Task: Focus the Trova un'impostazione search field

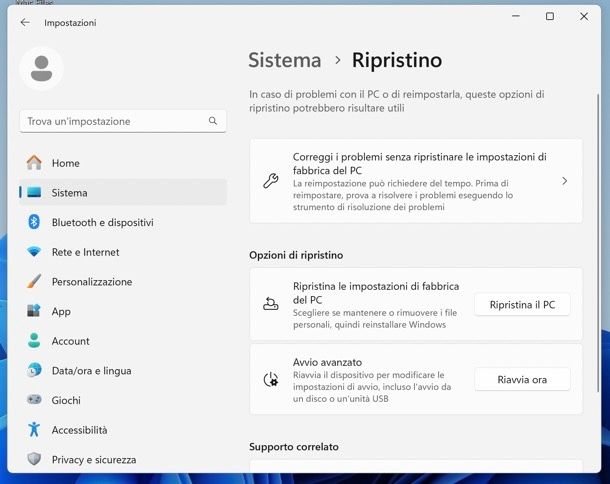Action: coord(123,121)
